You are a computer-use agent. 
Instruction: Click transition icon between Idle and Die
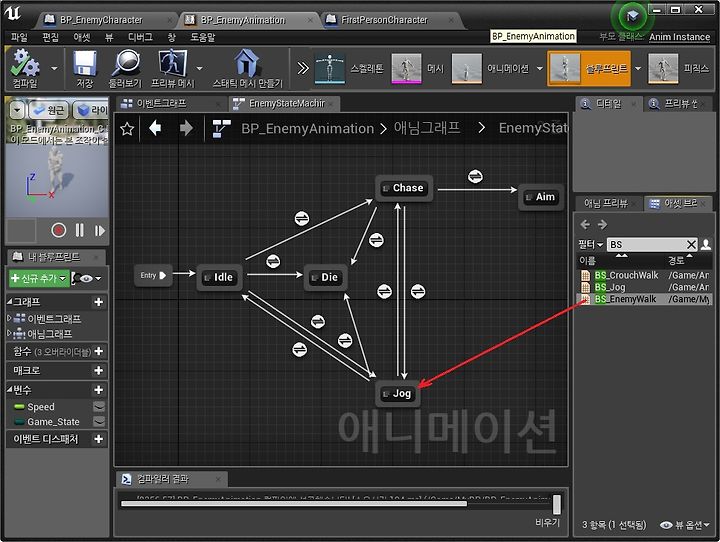273,261
